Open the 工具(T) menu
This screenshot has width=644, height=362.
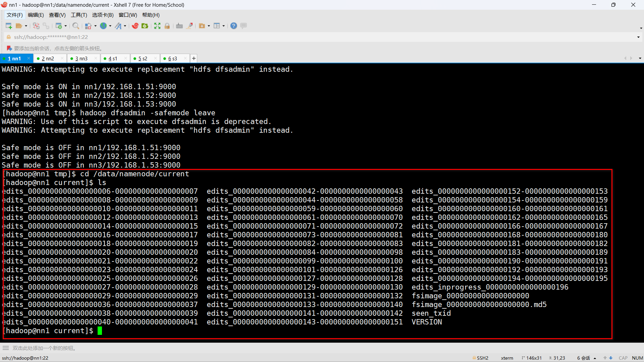[79, 15]
